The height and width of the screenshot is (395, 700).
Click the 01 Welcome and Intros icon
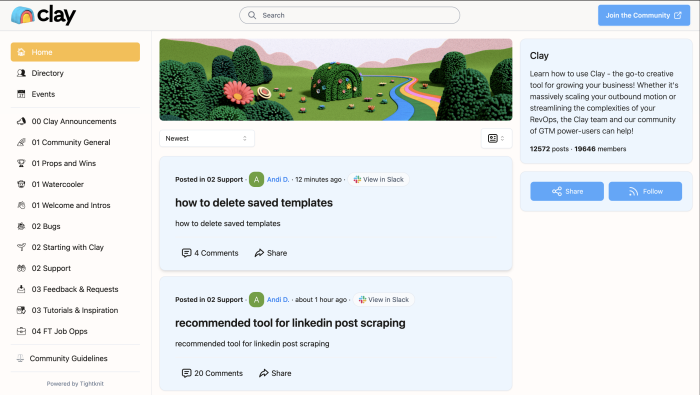(21, 205)
